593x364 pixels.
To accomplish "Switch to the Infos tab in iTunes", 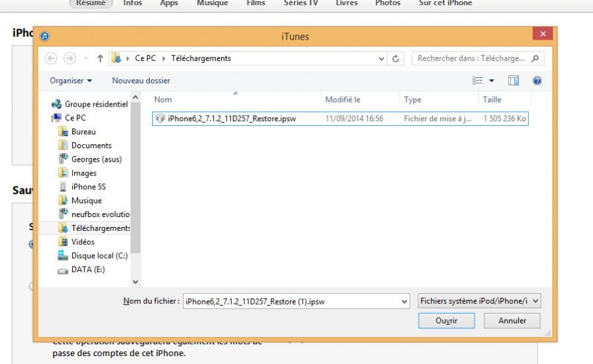I will (132, 3).
